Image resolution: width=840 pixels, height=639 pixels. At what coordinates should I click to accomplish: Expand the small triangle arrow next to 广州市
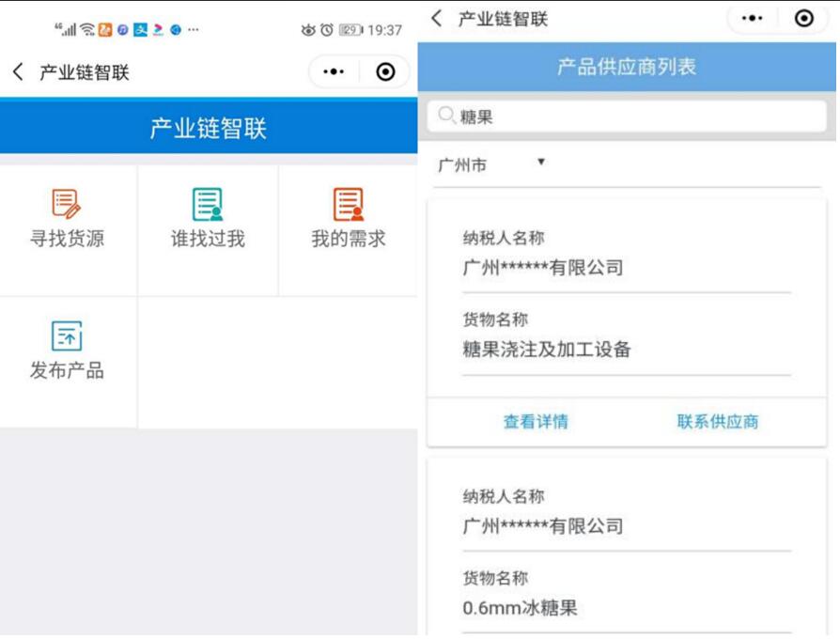point(540,163)
